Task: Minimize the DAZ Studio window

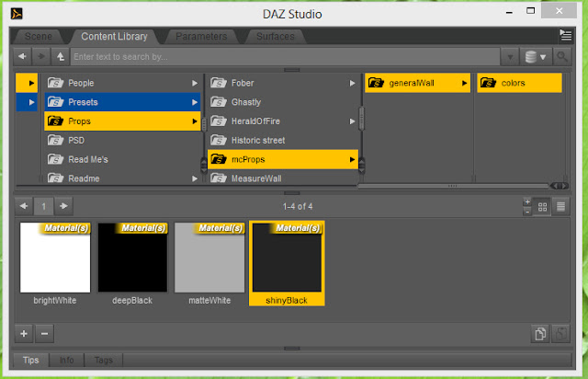Action: 509,12
